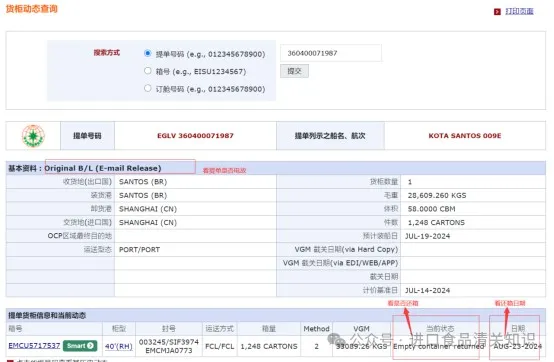
Task: Click the 1,248 CARTONS value in basic information
Action: [436, 222]
